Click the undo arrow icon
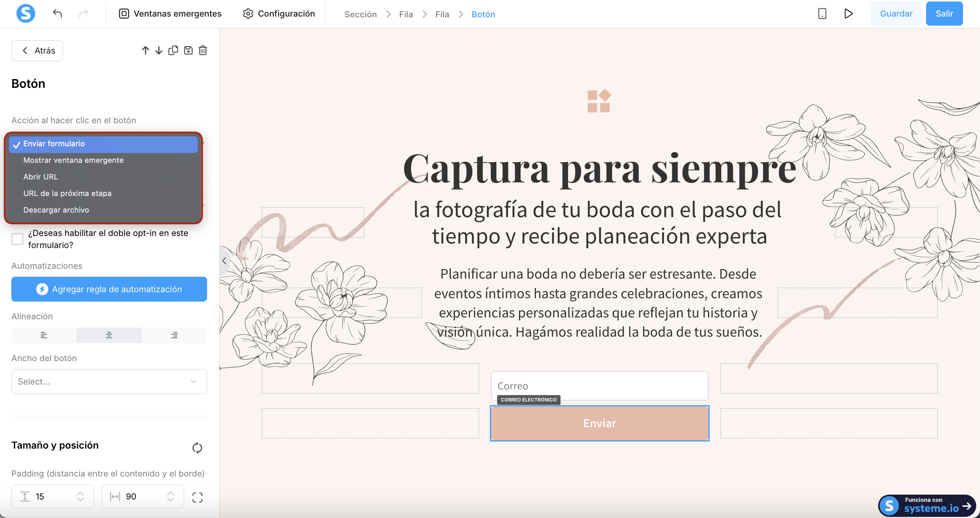This screenshot has height=518, width=980. coord(57,14)
